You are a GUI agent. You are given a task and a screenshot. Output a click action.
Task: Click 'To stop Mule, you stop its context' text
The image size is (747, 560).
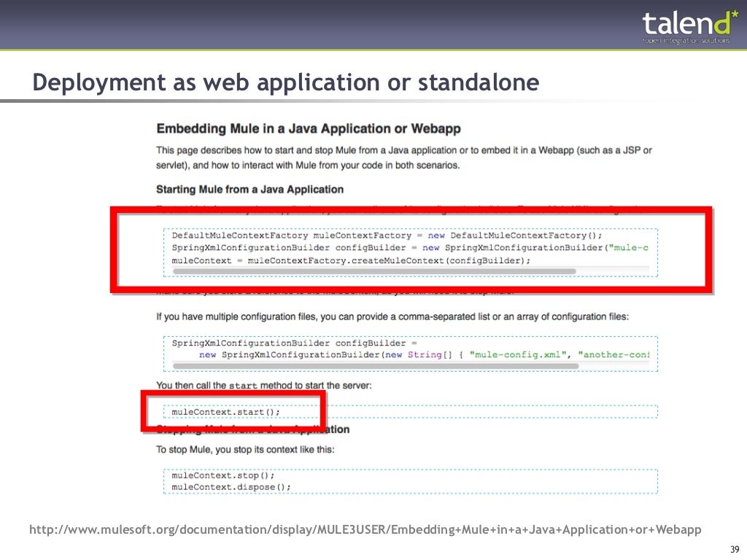245,449
